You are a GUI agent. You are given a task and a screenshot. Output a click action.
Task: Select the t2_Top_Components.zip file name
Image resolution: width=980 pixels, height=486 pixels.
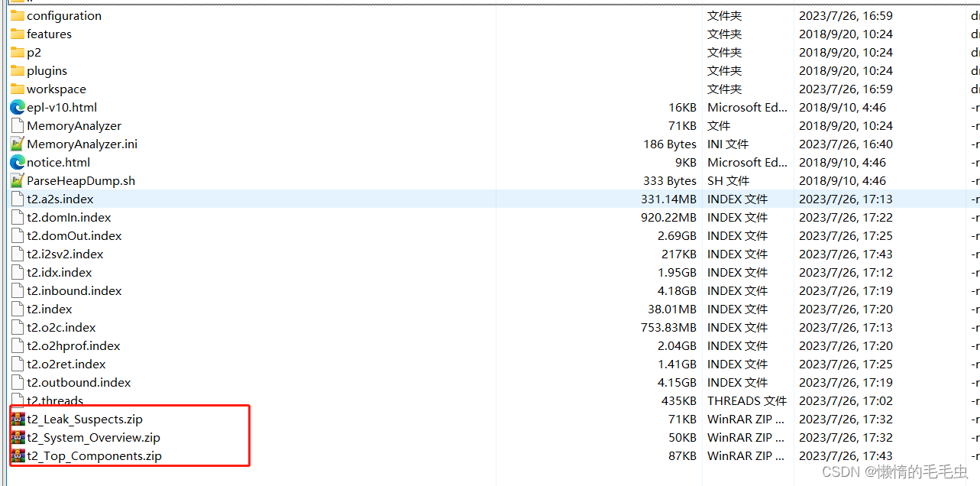94,455
